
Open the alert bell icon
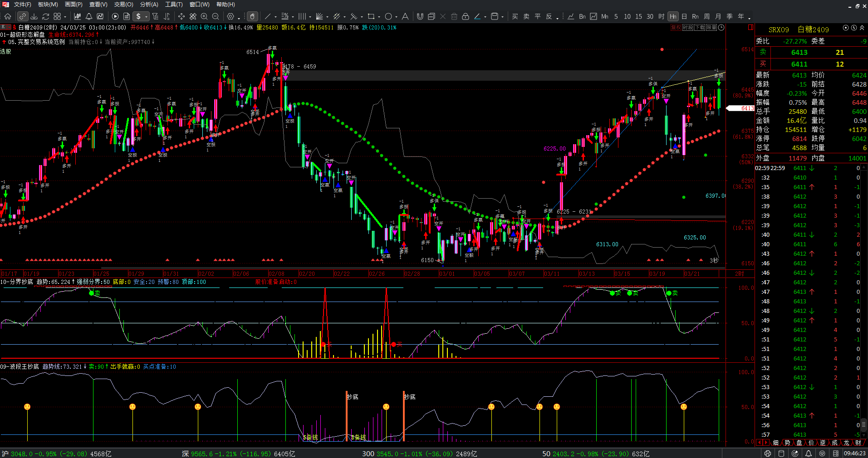click(x=89, y=16)
